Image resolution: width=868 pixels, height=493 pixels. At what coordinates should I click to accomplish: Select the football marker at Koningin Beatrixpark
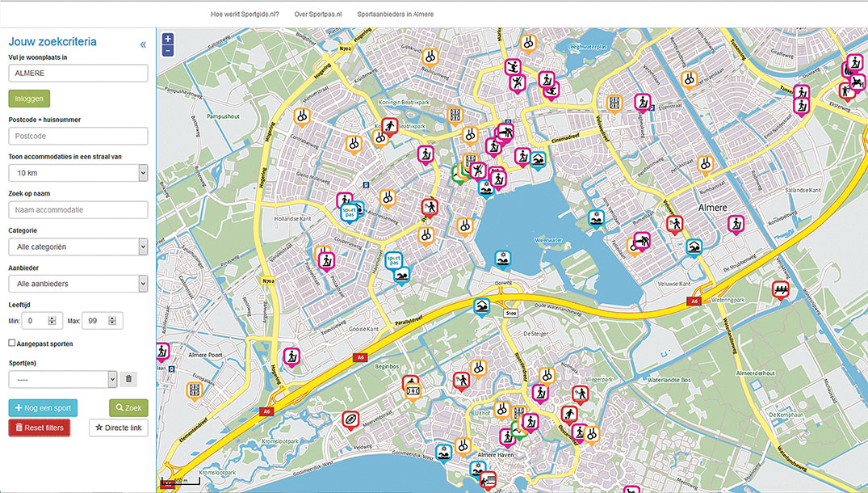click(x=389, y=128)
